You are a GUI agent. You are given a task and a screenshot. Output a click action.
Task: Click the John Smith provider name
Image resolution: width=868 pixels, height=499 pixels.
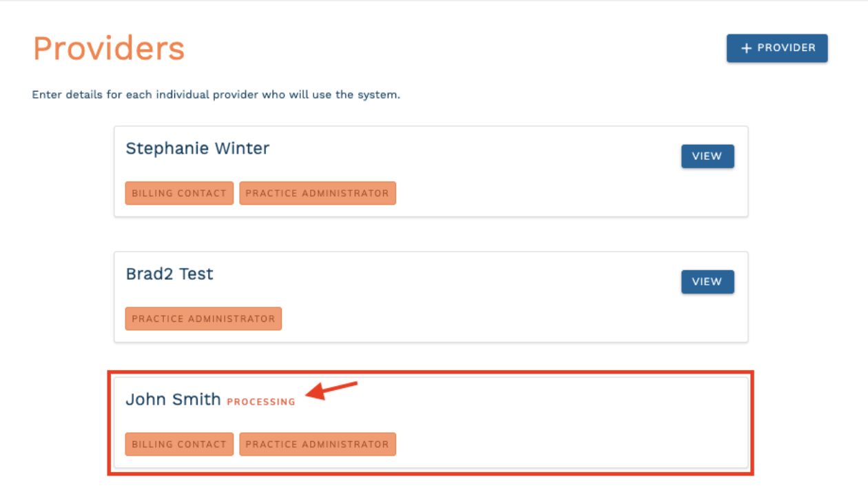[173, 399]
